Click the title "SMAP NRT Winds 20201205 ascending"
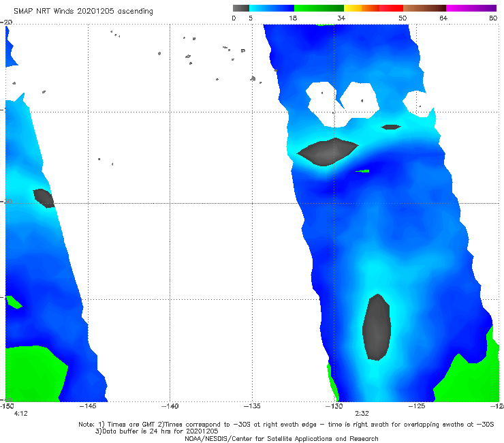The image size is (504, 443). [83, 12]
